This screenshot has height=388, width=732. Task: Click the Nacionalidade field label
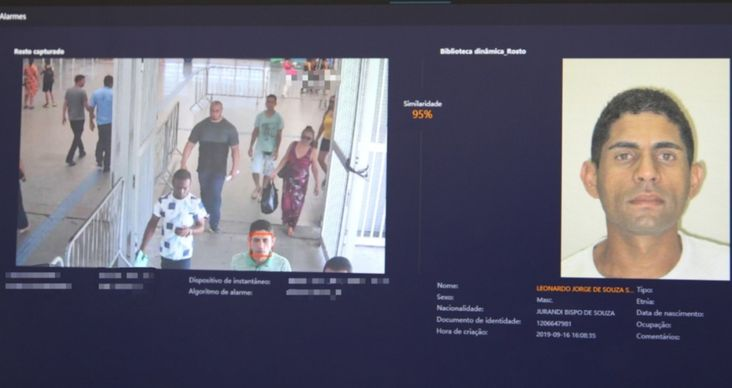tap(460, 308)
